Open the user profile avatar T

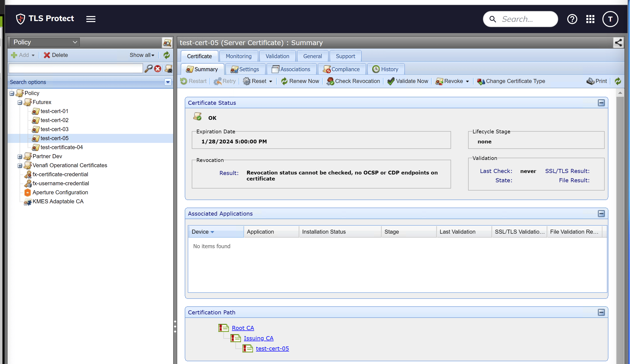(610, 19)
